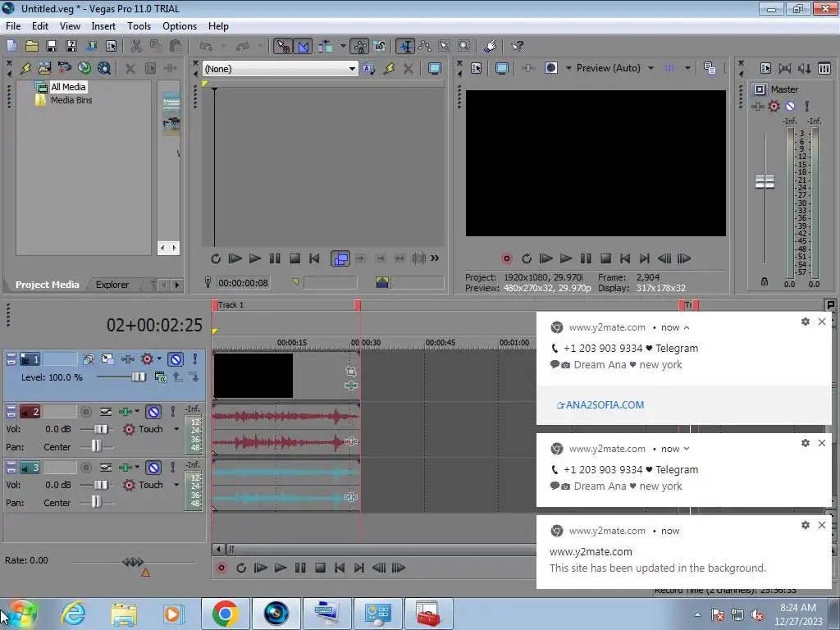
Task: Open the File menu
Action: tap(13, 25)
